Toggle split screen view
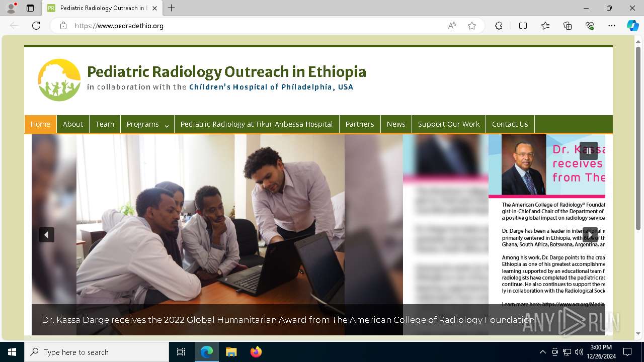 point(523,26)
